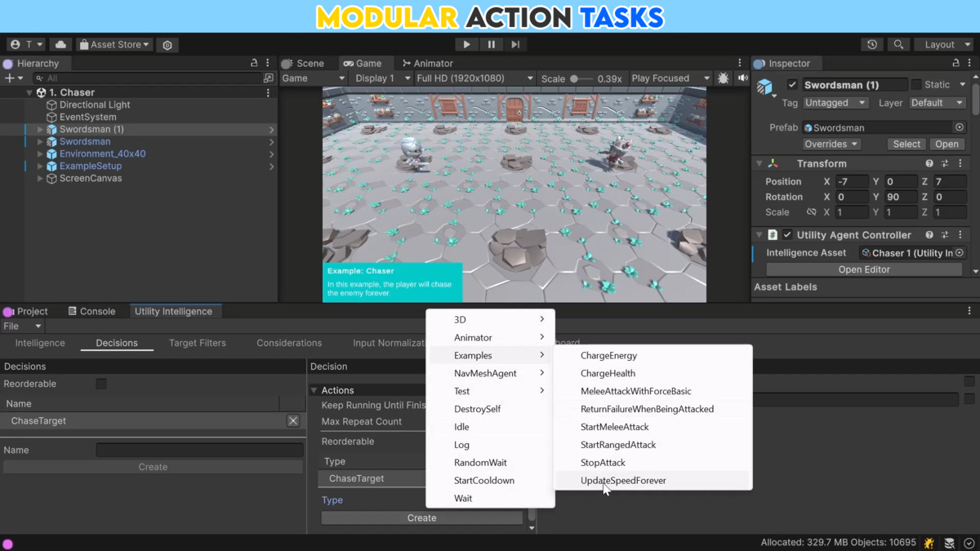Expand Environment_40x40 in the Hierarchy
Viewport: 980px width, 551px height.
click(x=40, y=154)
